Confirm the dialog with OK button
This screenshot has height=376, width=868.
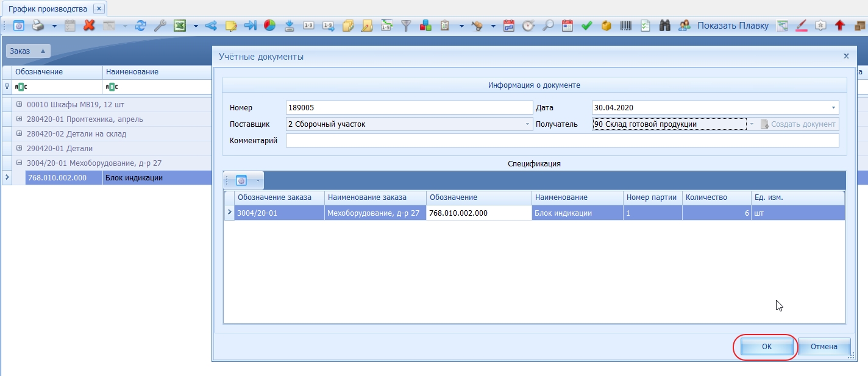(x=767, y=347)
